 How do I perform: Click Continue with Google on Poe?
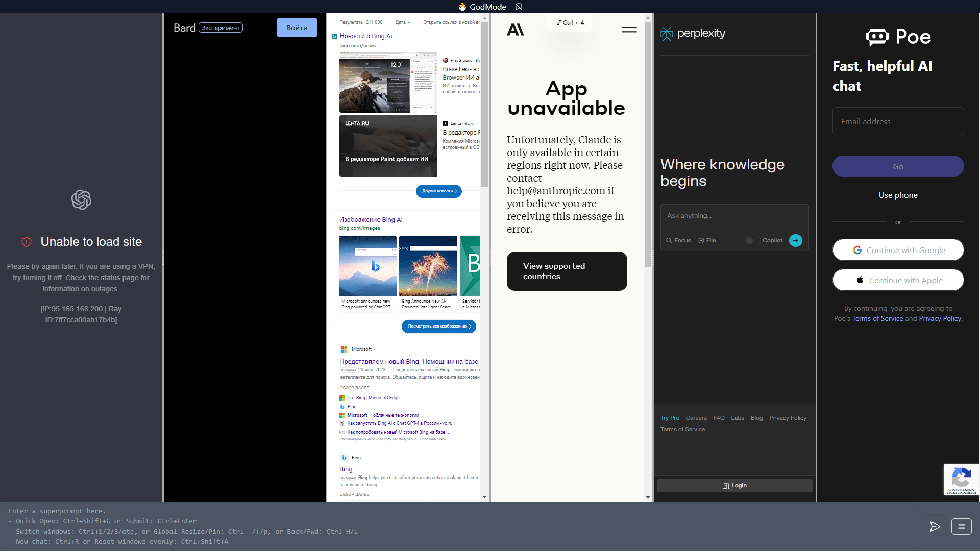click(x=898, y=250)
